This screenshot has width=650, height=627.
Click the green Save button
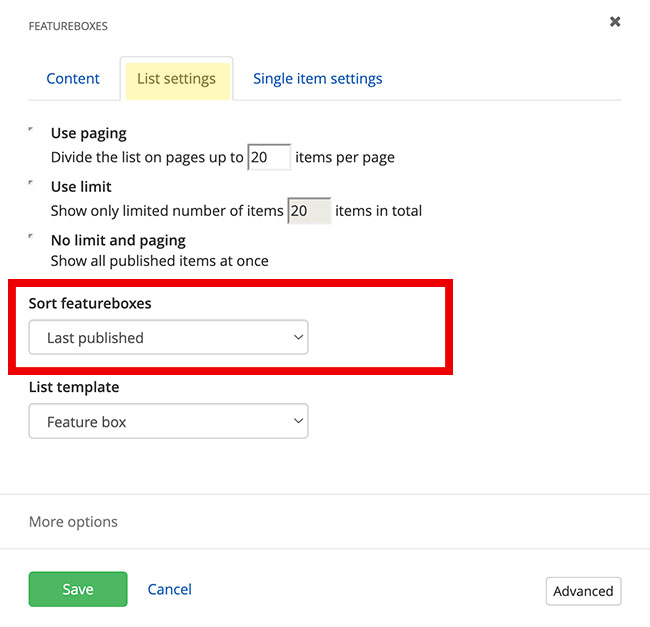coord(78,589)
